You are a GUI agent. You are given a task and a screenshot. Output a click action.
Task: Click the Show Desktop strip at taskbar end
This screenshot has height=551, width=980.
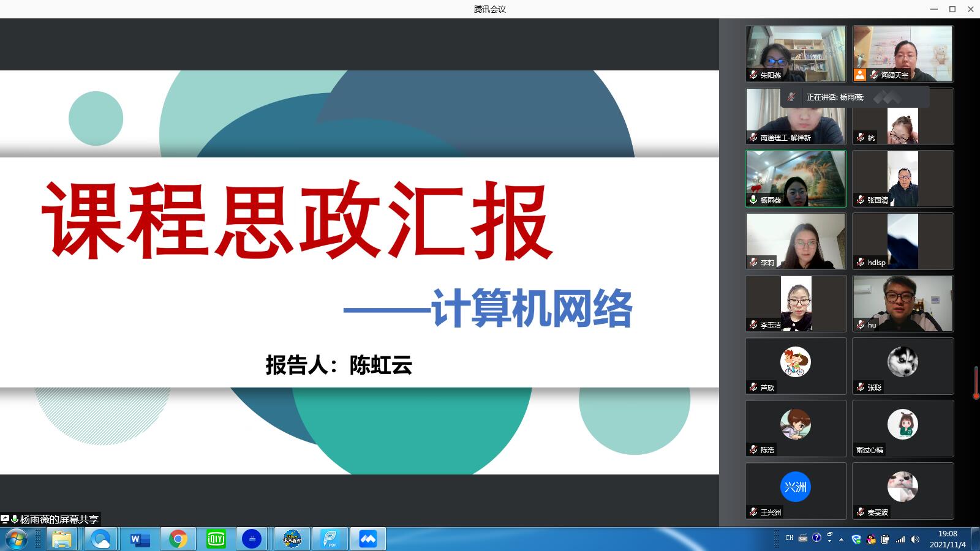coord(975,539)
